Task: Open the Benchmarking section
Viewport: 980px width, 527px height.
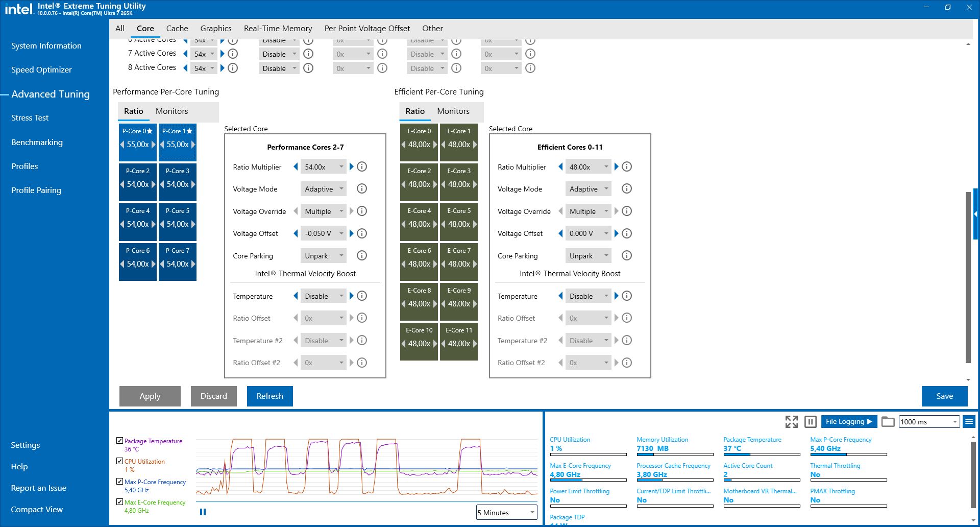Action: click(x=37, y=142)
